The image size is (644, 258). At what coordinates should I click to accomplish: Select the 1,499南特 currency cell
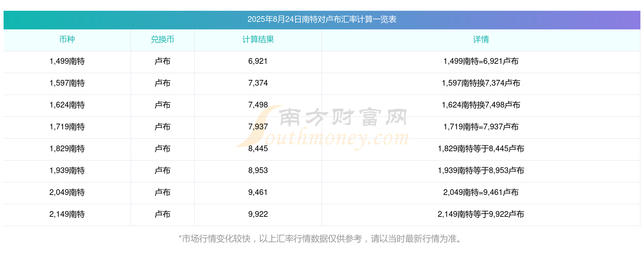coord(67,61)
